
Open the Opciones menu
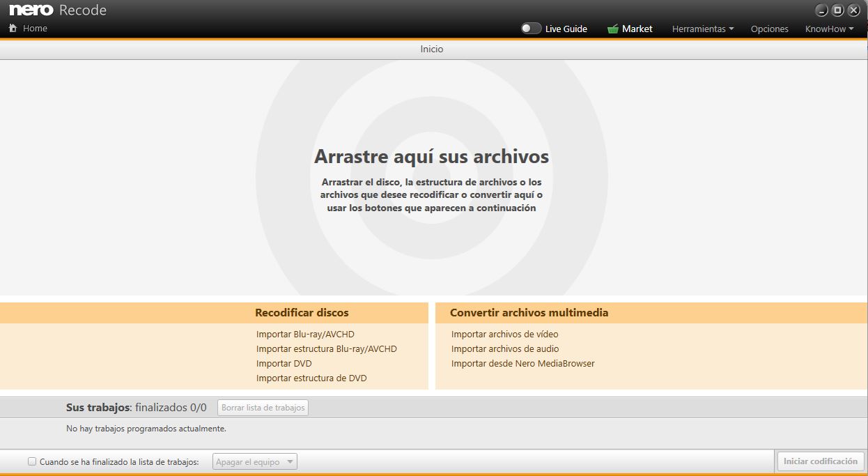769,29
